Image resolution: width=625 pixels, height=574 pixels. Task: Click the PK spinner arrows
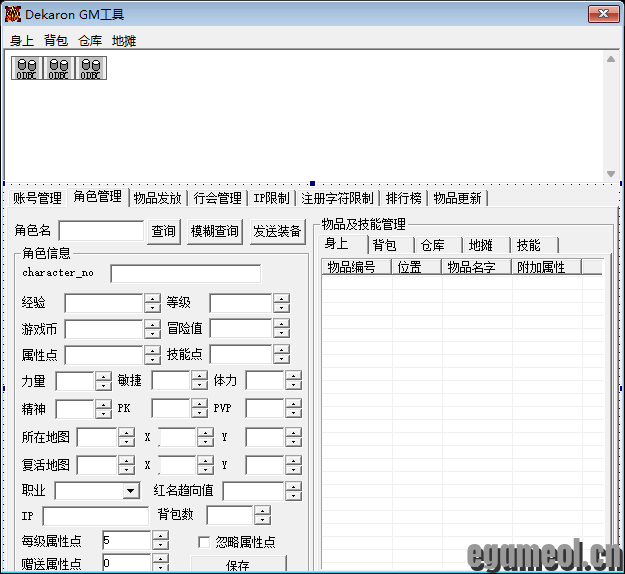click(x=199, y=408)
